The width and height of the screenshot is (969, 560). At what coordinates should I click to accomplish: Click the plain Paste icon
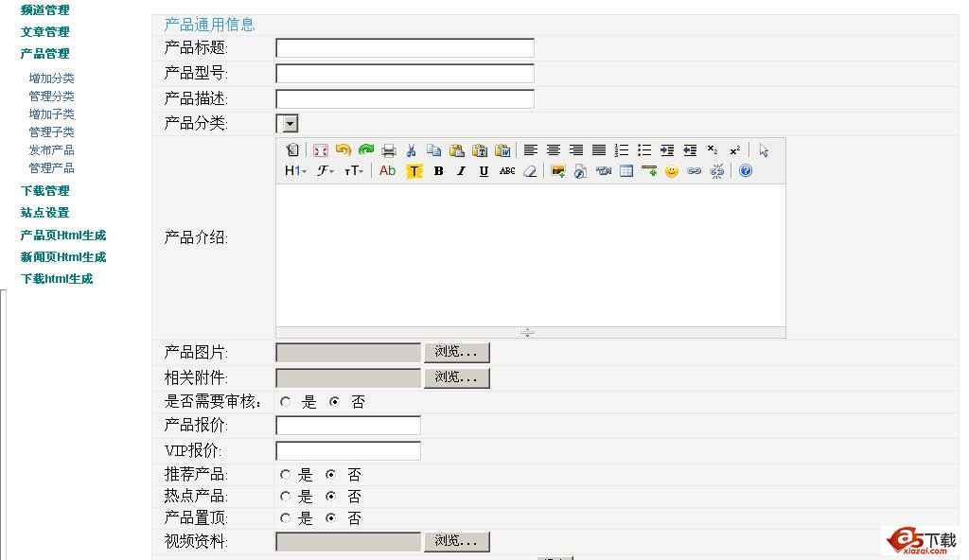pyautogui.click(x=457, y=150)
